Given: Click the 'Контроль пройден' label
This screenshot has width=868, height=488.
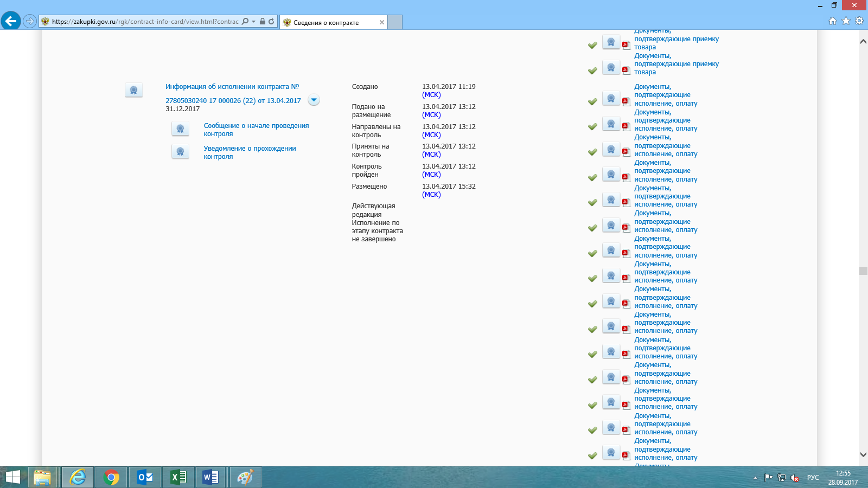Looking at the screenshot, I should 367,170.
